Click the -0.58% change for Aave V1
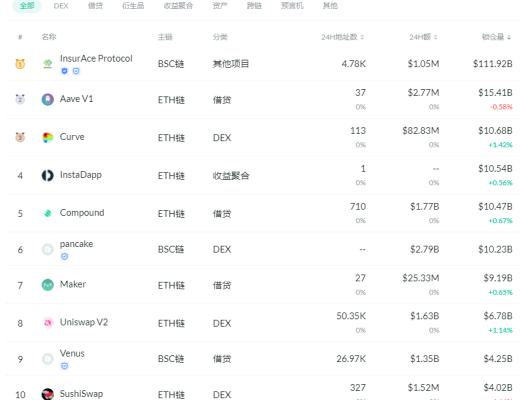 [x=501, y=107]
